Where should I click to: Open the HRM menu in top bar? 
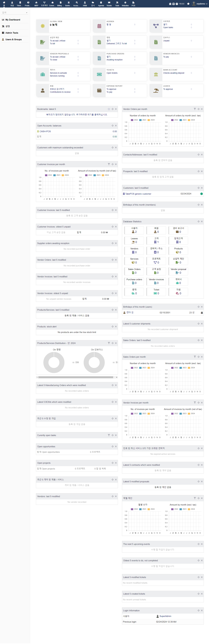pyautogui.click(x=85, y=4)
